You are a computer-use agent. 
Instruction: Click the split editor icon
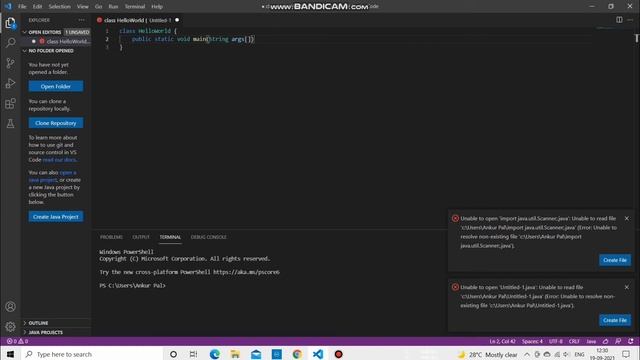(x=619, y=20)
